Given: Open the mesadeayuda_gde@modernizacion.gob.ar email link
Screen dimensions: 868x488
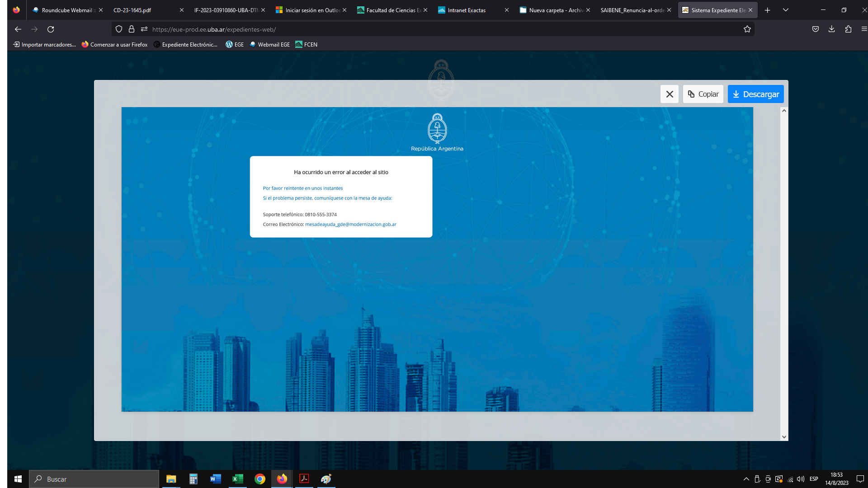Looking at the screenshot, I should click(350, 224).
